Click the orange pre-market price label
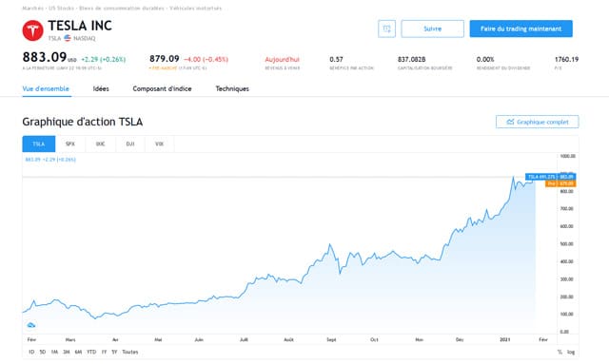 [560, 183]
